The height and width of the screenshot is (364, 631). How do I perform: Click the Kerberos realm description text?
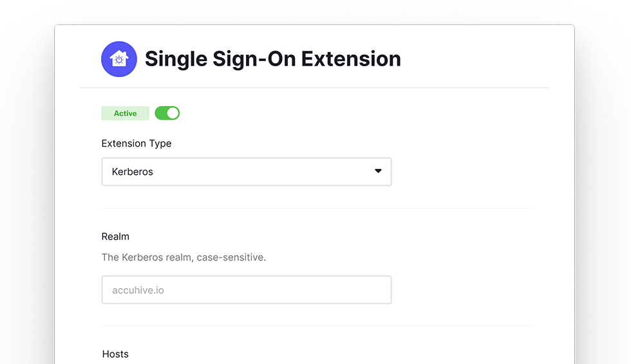coord(184,257)
